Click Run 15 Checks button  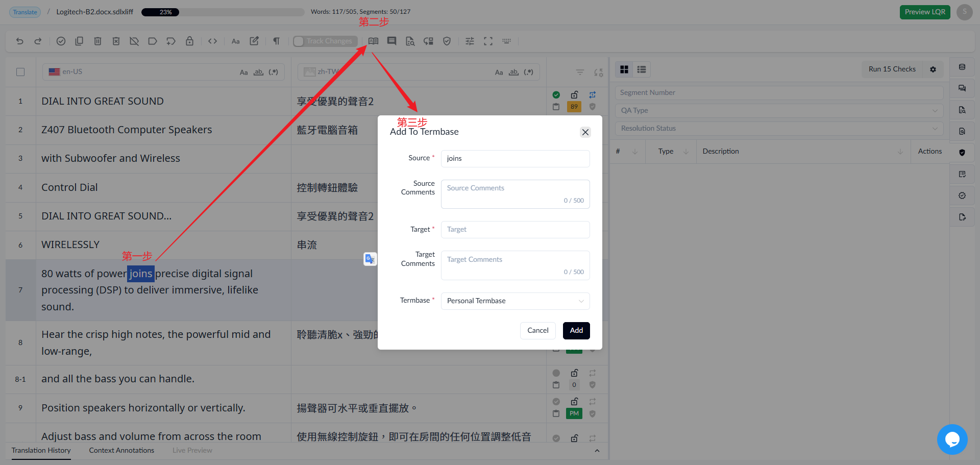(x=892, y=69)
